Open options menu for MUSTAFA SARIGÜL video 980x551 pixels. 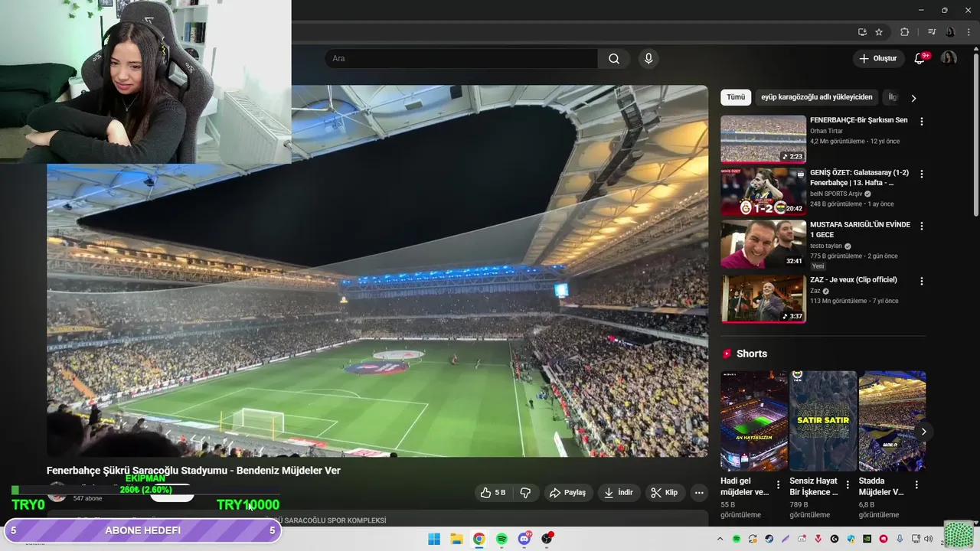click(x=922, y=227)
